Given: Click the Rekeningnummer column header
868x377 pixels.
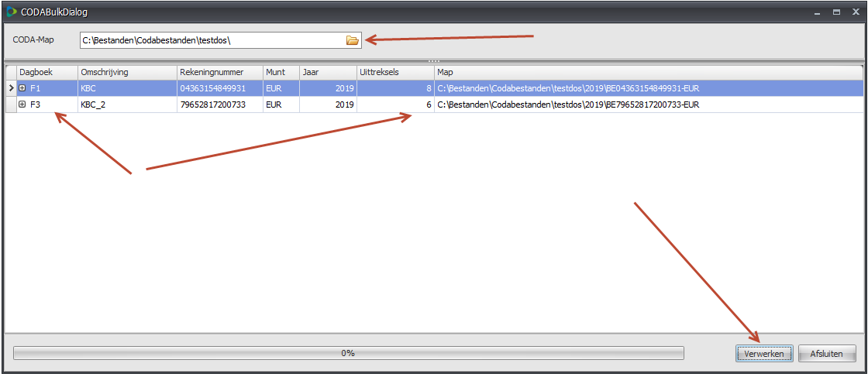Looking at the screenshot, I should point(219,72).
